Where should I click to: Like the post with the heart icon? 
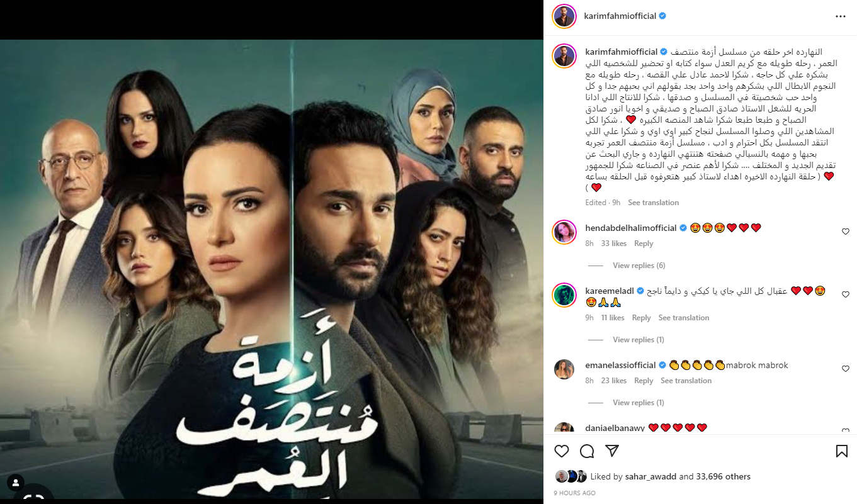click(x=562, y=451)
